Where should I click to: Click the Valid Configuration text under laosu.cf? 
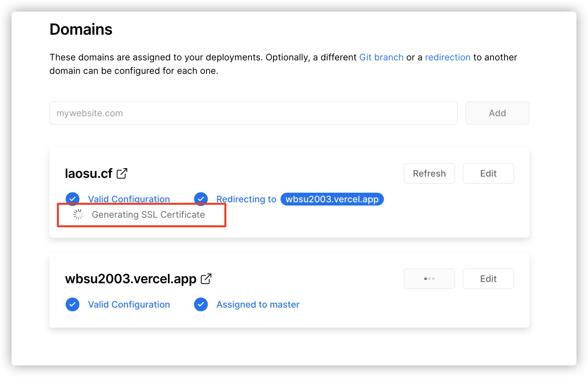tap(129, 199)
